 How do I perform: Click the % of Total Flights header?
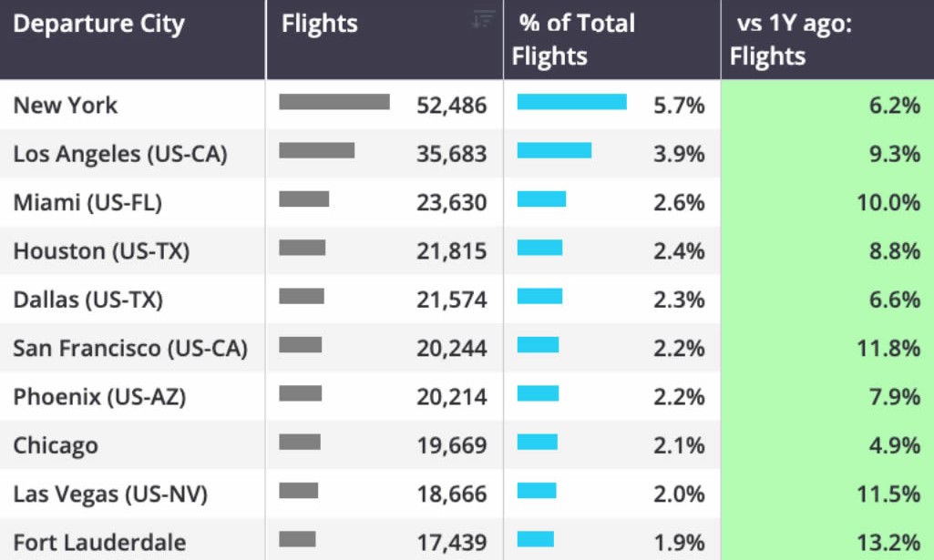[x=612, y=39]
